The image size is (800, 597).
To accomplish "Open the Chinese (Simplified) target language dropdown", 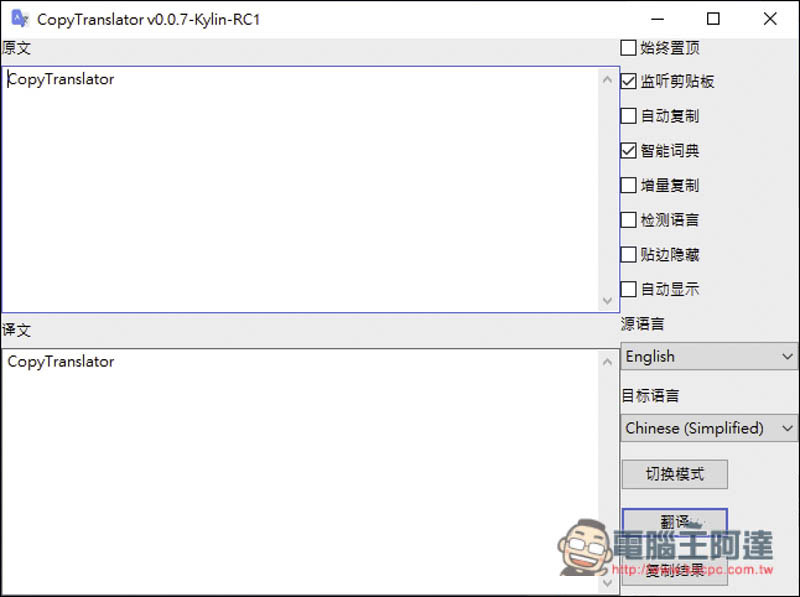I will pos(709,428).
